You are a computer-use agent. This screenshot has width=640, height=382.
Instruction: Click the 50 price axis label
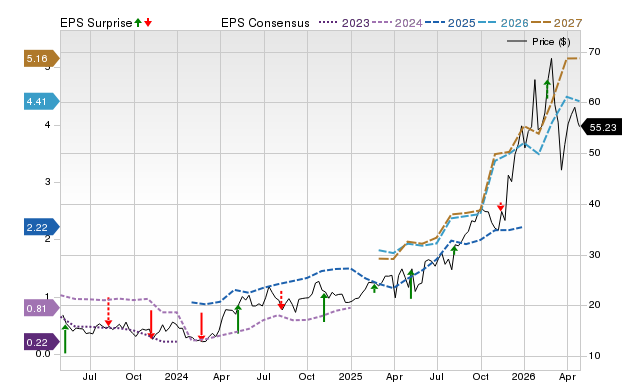pos(594,153)
